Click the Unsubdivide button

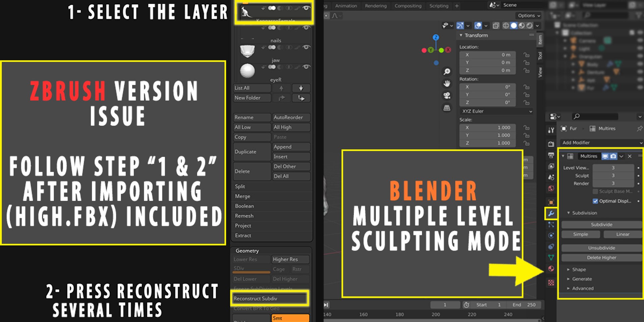(x=601, y=248)
